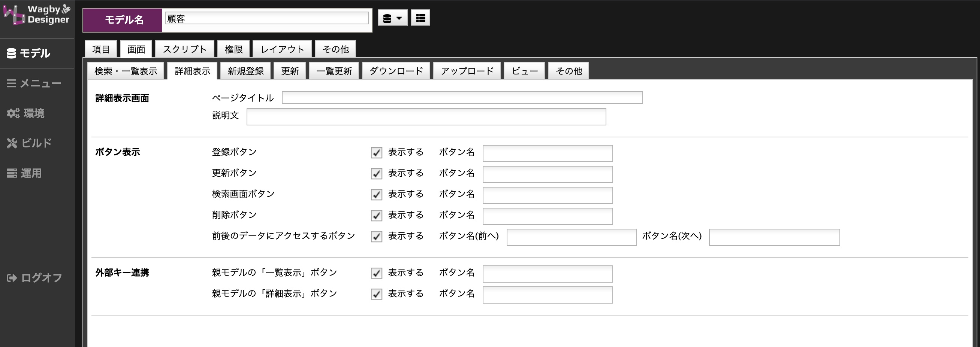This screenshot has width=980, height=347.
Task: Toggle 表示する for 前後のデータにアクセスするボタン
Action: coord(376,237)
